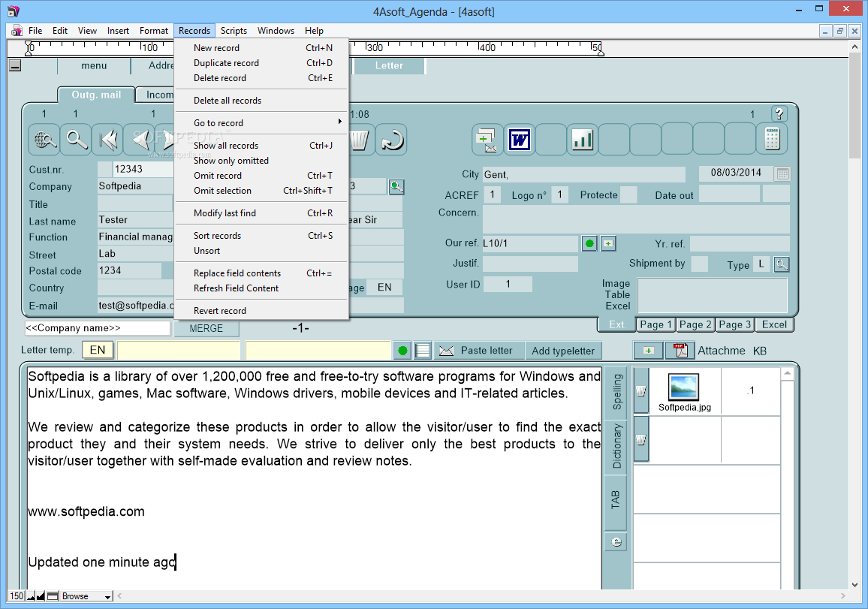The height and width of the screenshot is (609, 868).
Task: Open the Softpedia.jpg attachment thumbnail
Action: 684,387
